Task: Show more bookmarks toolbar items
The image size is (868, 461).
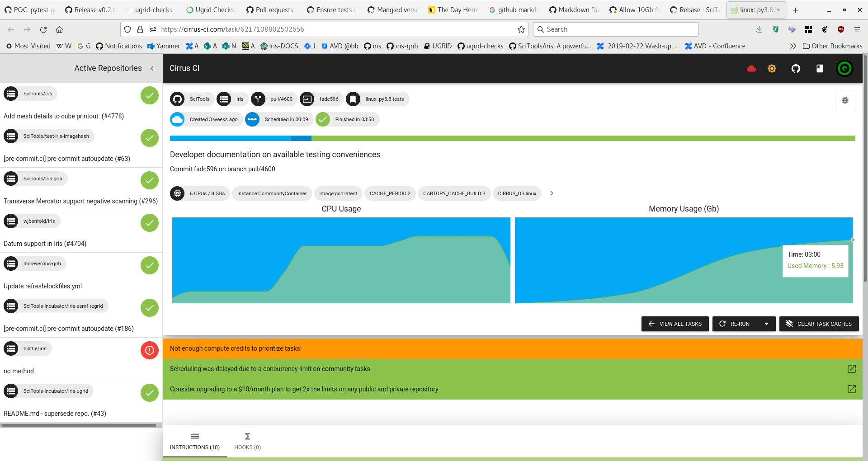Action: [x=793, y=46]
